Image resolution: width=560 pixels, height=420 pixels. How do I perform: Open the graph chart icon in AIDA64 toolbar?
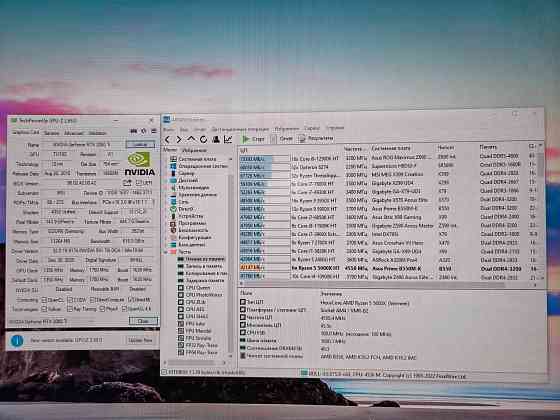coord(228,139)
